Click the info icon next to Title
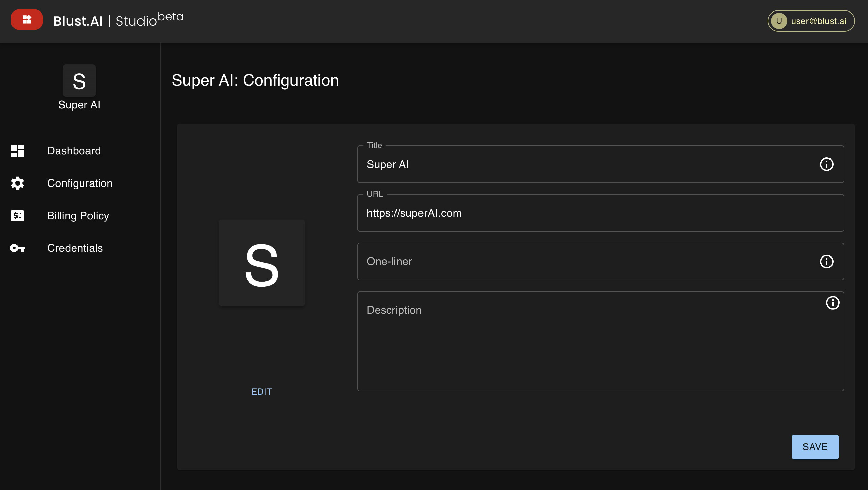Image resolution: width=868 pixels, height=490 pixels. coord(826,164)
